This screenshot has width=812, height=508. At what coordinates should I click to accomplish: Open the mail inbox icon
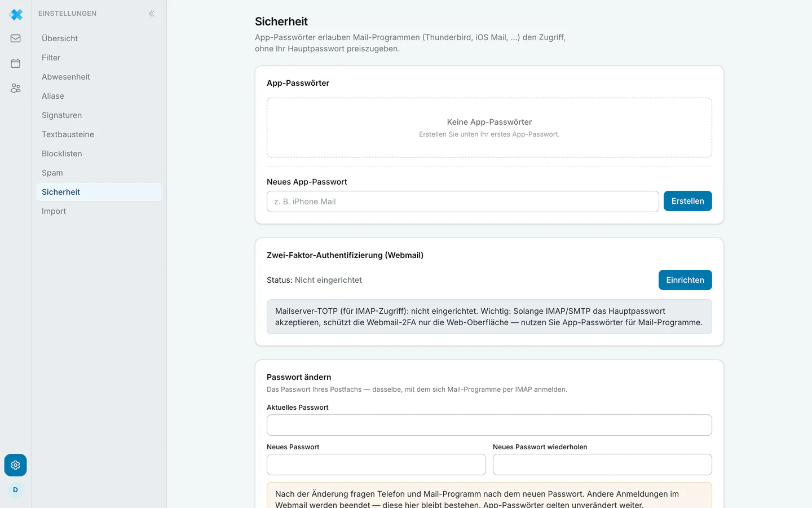coord(15,38)
